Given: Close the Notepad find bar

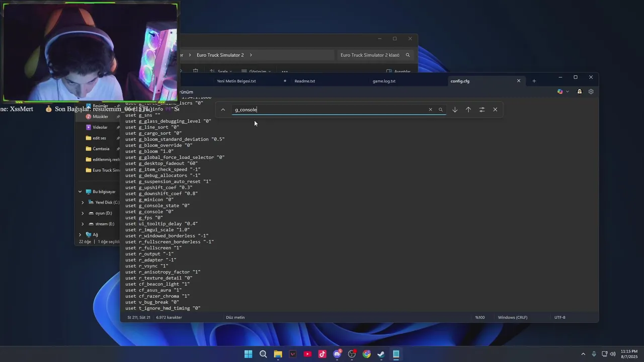Looking at the screenshot, I should tap(495, 110).
